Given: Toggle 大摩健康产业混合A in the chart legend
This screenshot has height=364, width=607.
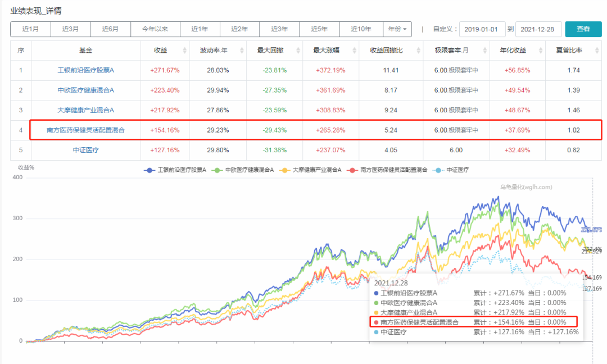Looking at the screenshot, I should [310, 170].
